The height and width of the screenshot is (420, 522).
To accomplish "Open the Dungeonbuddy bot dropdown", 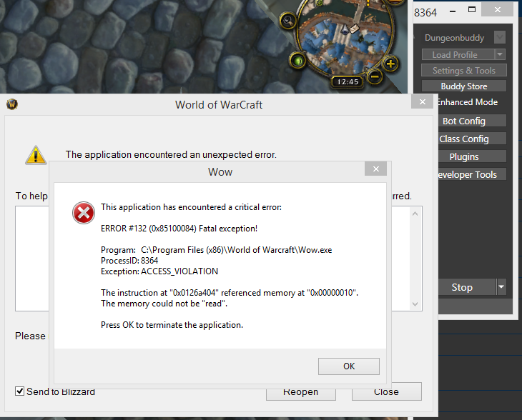I will click(499, 37).
